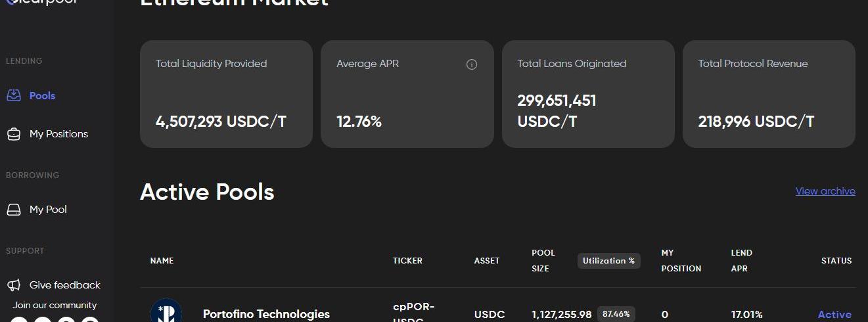Open the View archive link

(825, 191)
